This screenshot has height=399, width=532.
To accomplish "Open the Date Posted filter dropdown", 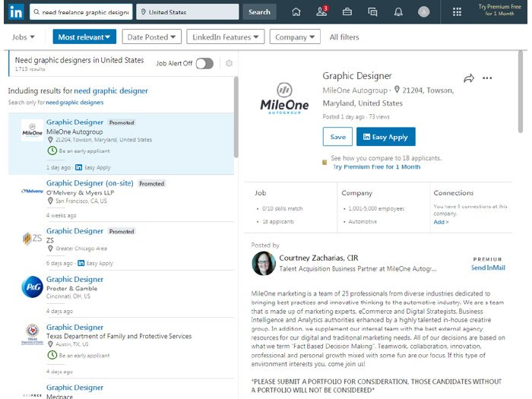I will click(152, 36).
